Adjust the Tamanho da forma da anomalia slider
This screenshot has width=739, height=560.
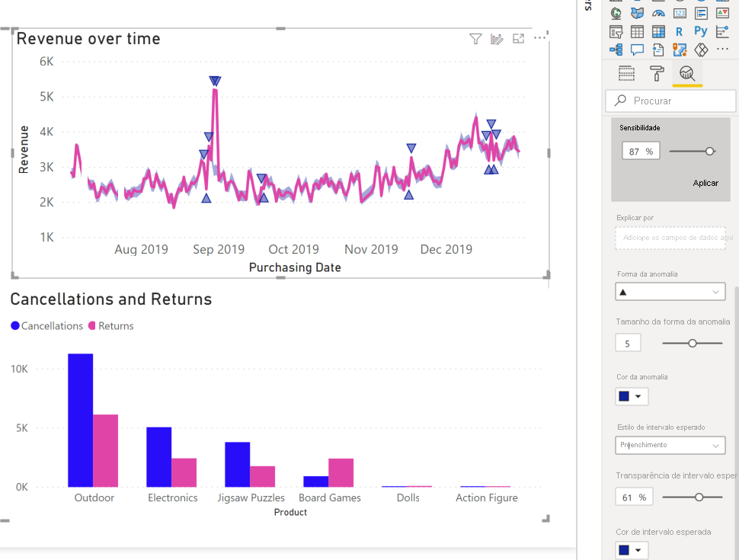[693, 343]
